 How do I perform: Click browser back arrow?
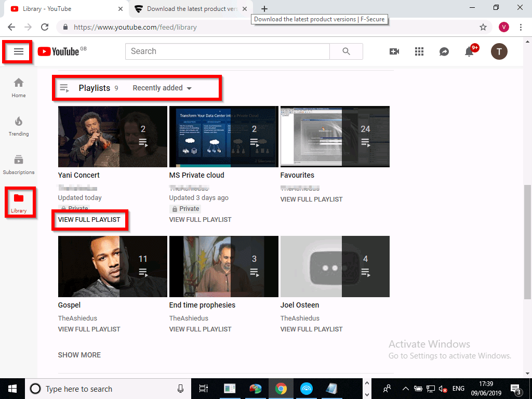pyautogui.click(x=11, y=27)
